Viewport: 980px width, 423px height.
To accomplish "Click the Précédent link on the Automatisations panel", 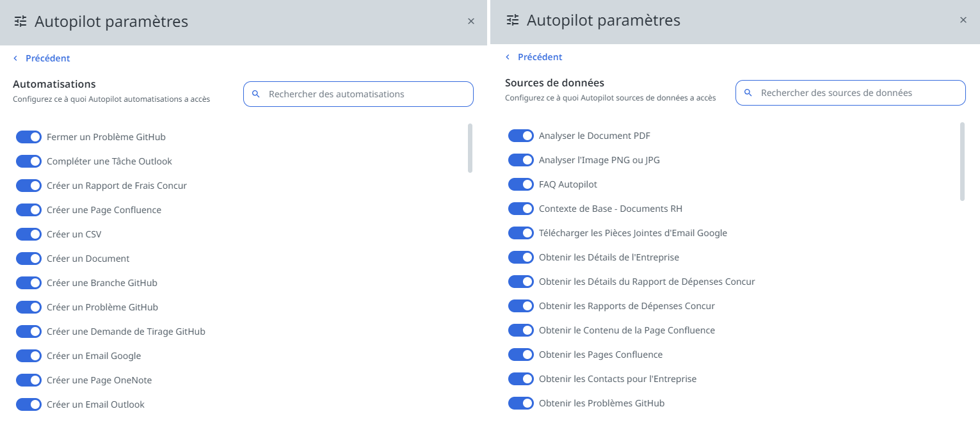I will (x=47, y=58).
